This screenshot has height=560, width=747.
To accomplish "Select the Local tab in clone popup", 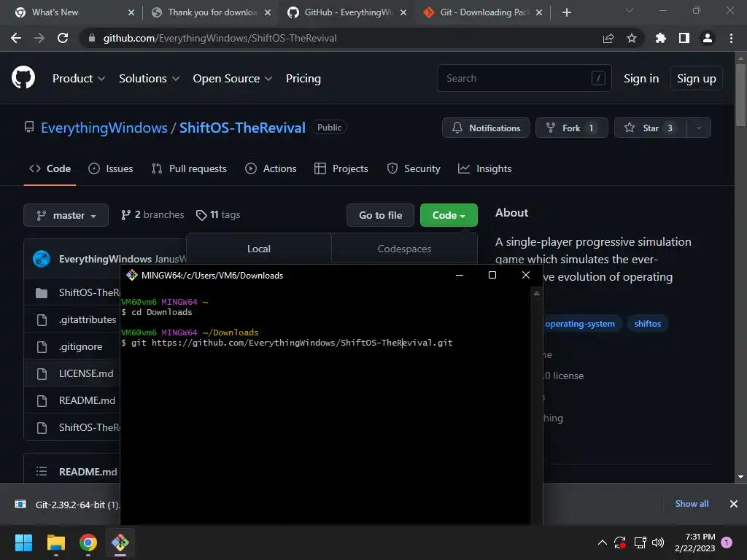I will point(259,249).
